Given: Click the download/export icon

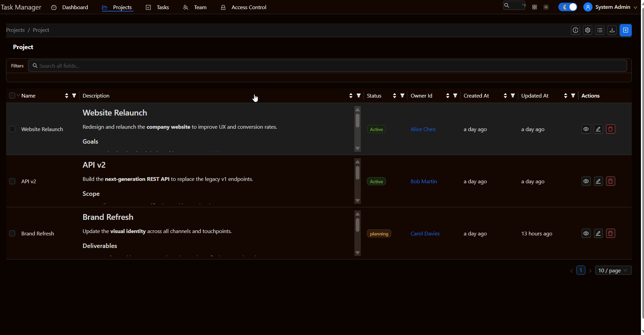Looking at the screenshot, I should tap(612, 30).
